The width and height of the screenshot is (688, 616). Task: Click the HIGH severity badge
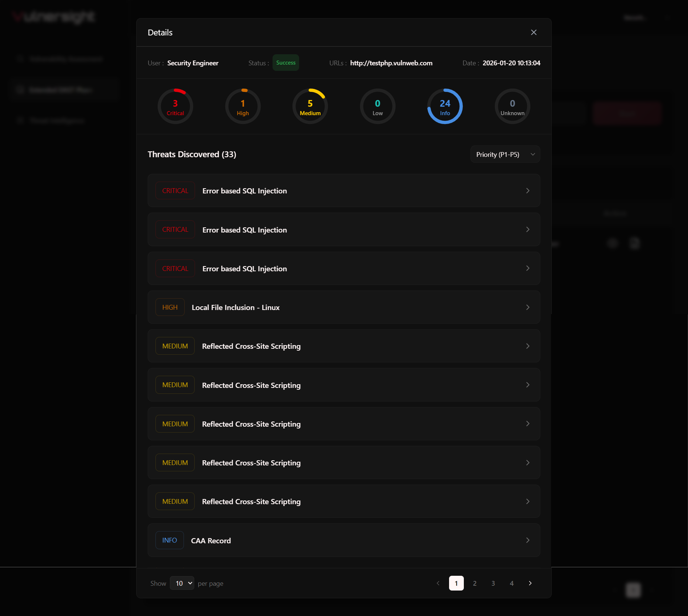click(x=170, y=307)
